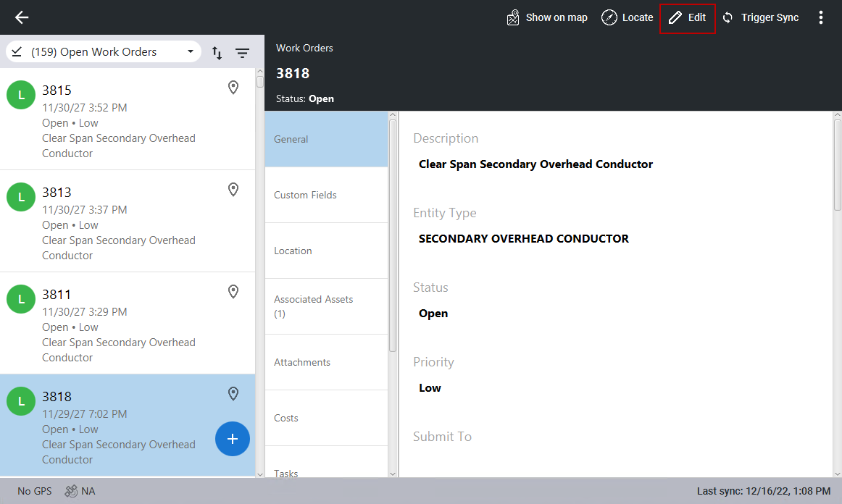Click Show on map icon
The height and width of the screenshot is (504, 842).
513,18
